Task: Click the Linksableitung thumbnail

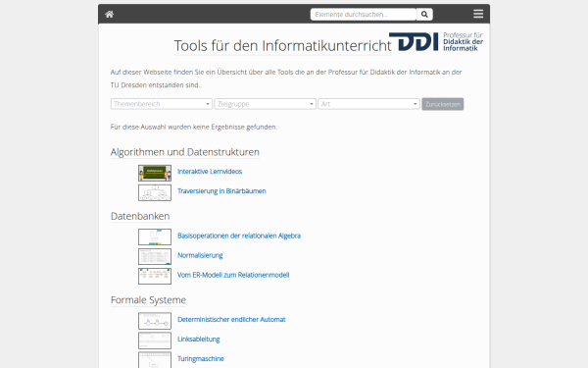Action: coord(155,341)
